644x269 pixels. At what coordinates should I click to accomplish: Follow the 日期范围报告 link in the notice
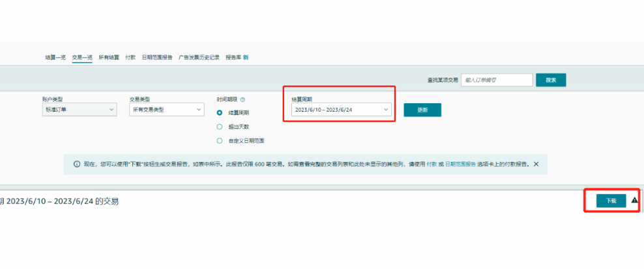click(460, 164)
